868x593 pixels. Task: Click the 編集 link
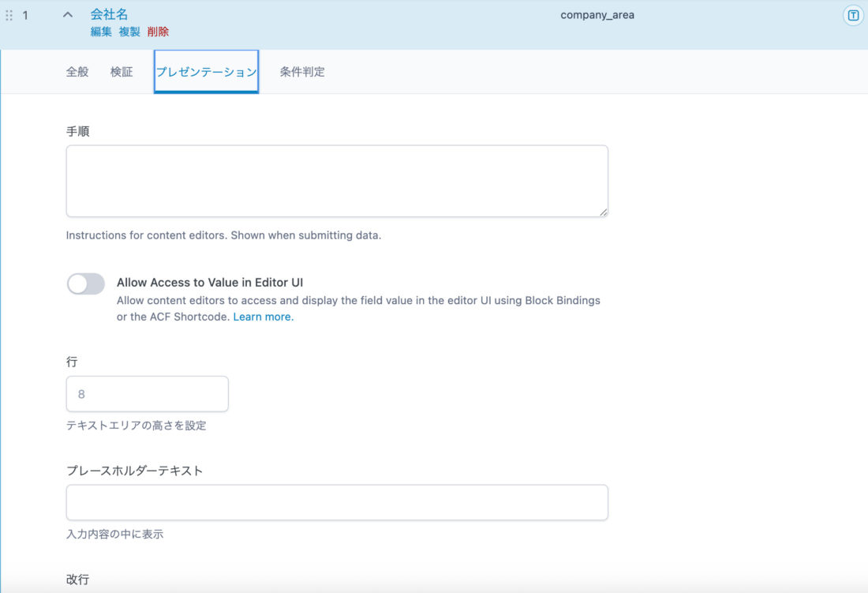(102, 32)
